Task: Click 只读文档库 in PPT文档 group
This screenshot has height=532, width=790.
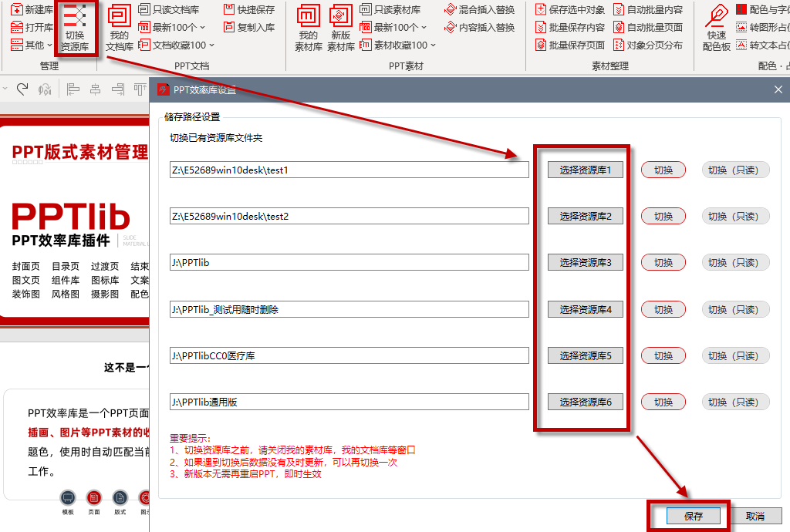Action: [x=169, y=9]
